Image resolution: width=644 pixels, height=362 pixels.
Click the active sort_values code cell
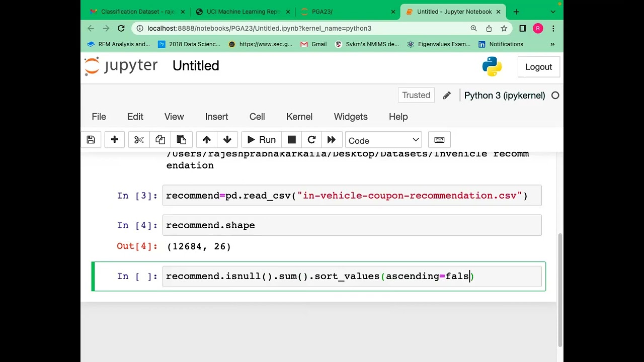pos(352,276)
